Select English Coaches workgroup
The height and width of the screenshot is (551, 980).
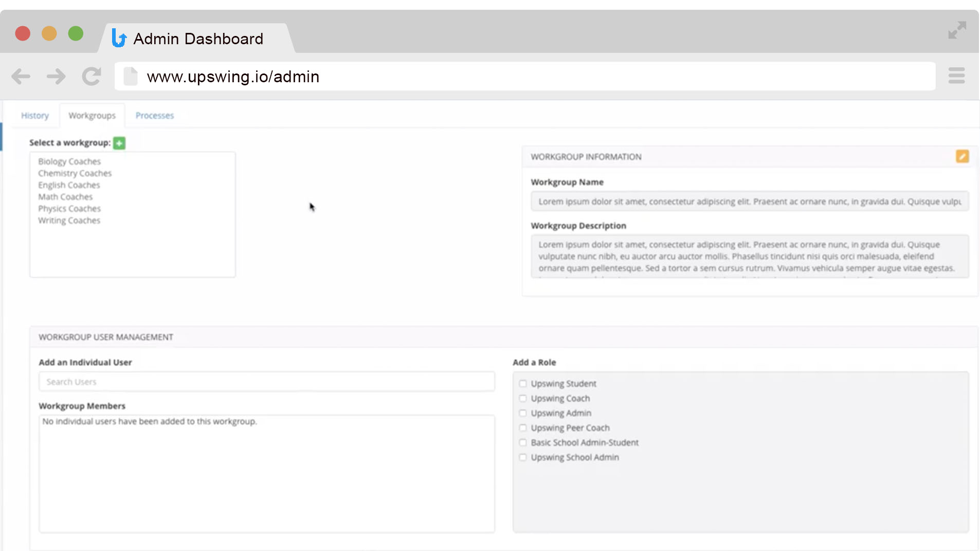[x=69, y=185]
